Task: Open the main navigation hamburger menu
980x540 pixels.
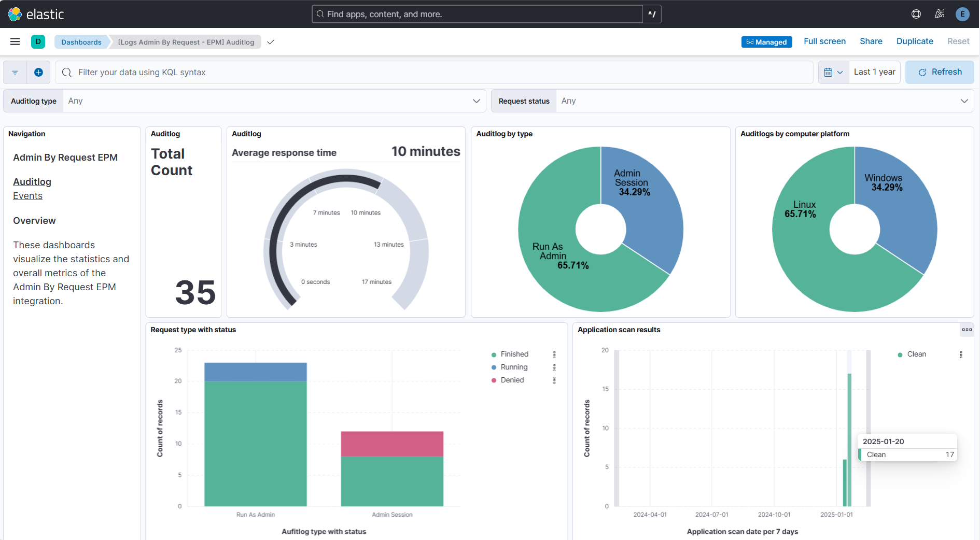Action: [15, 41]
